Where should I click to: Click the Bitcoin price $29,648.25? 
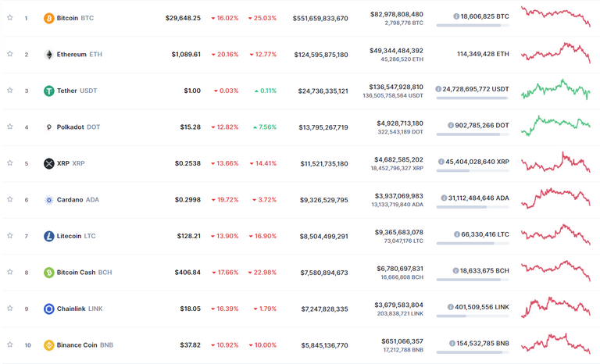point(183,18)
